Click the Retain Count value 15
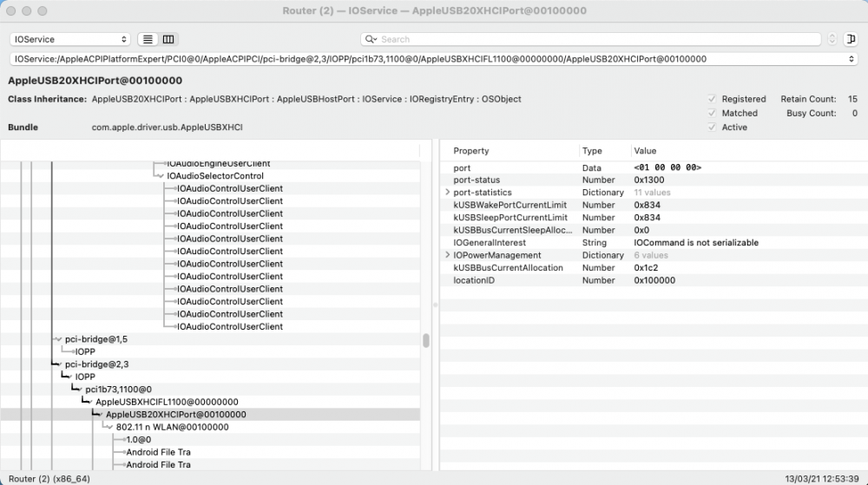868x485 pixels. coord(852,99)
